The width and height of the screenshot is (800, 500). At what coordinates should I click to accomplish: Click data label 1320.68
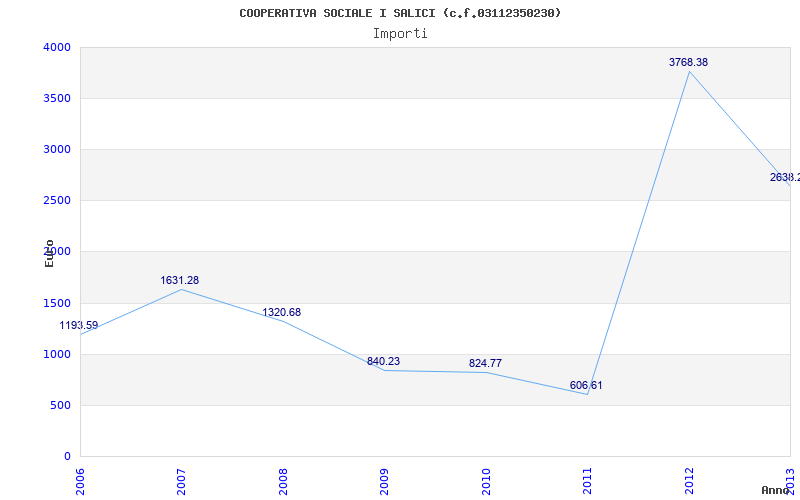[x=282, y=313]
